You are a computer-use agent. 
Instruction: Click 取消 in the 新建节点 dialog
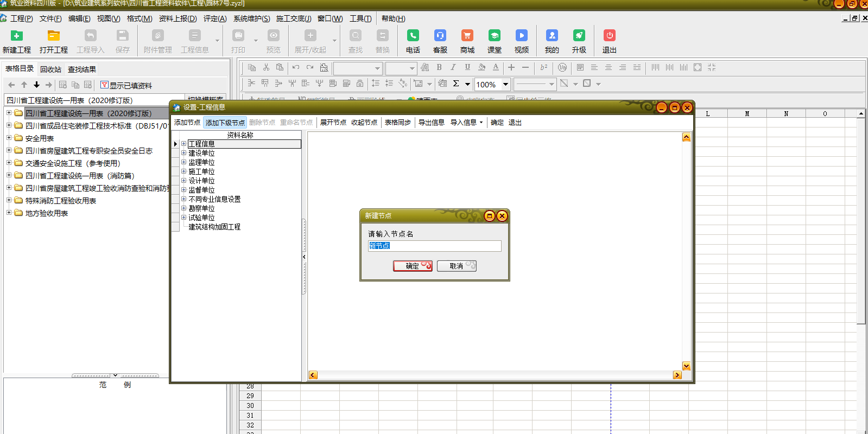pos(457,266)
